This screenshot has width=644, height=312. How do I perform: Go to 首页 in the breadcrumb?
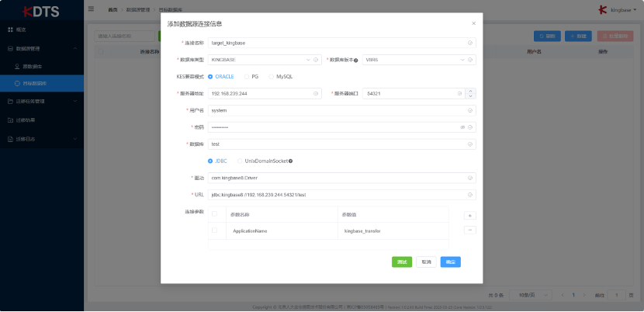click(113, 9)
